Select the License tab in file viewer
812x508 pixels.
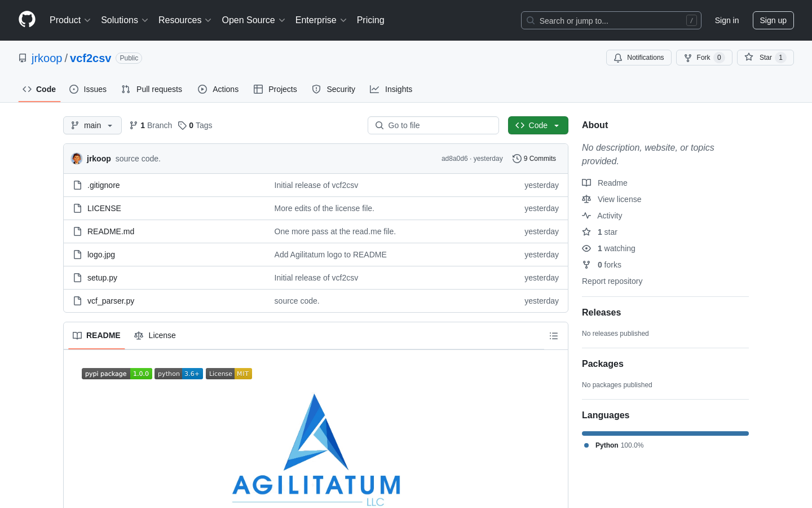pos(155,335)
